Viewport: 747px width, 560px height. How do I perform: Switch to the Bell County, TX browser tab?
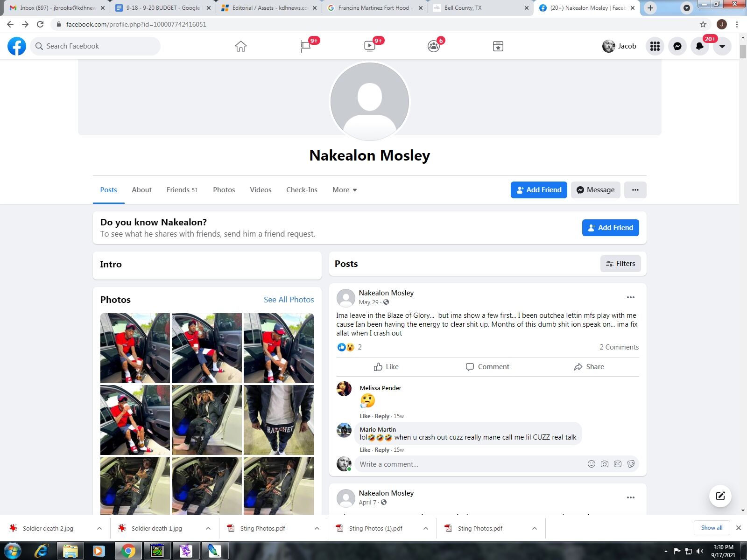[x=481, y=8]
